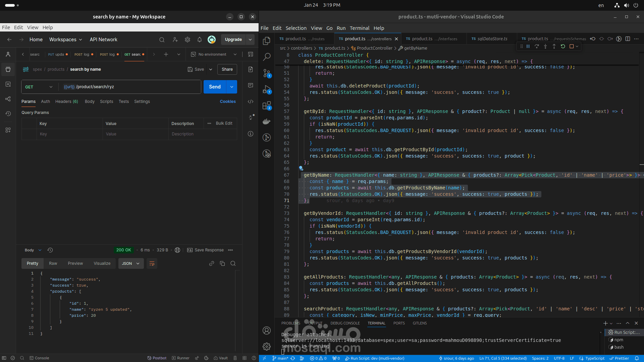Viewport: 644px width, 362px height.
Task: Open the No environment selector
Action: click(x=214, y=54)
